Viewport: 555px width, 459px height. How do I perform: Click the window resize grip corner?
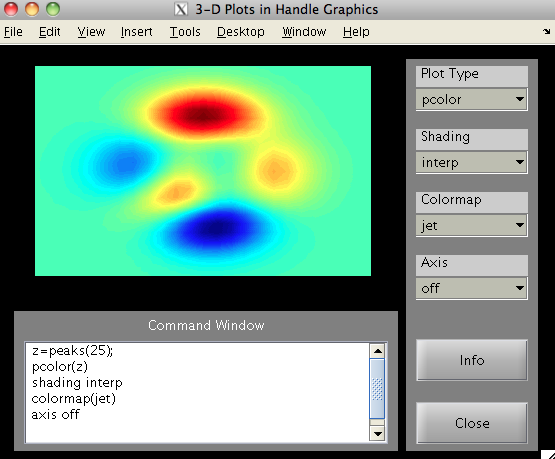tap(548, 454)
